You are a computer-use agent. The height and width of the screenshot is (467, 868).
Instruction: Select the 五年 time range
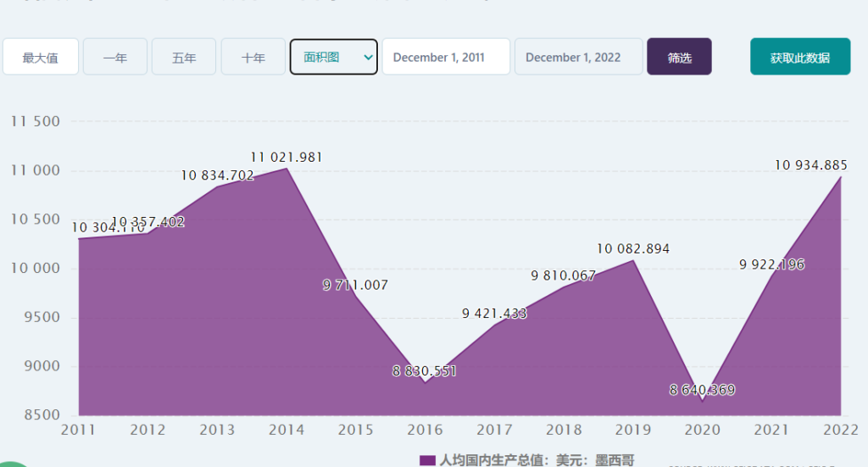click(184, 57)
